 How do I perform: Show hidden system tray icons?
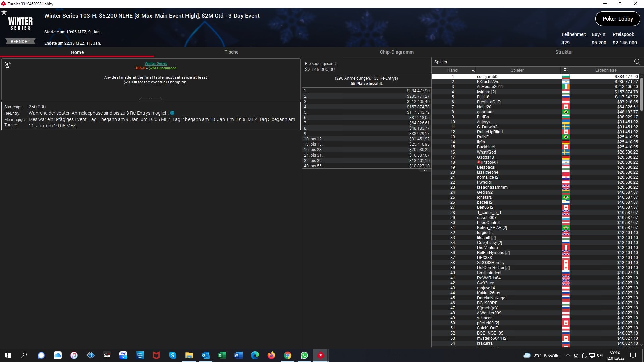(x=568, y=356)
